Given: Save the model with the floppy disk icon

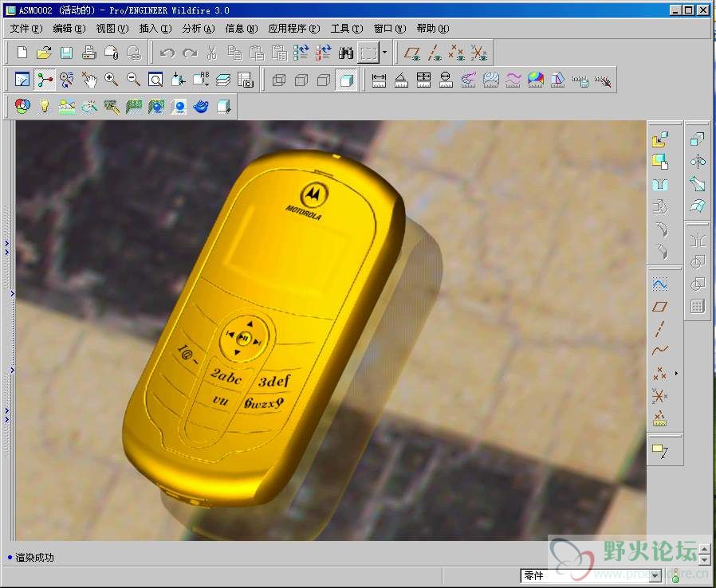Looking at the screenshot, I should [x=67, y=53].
